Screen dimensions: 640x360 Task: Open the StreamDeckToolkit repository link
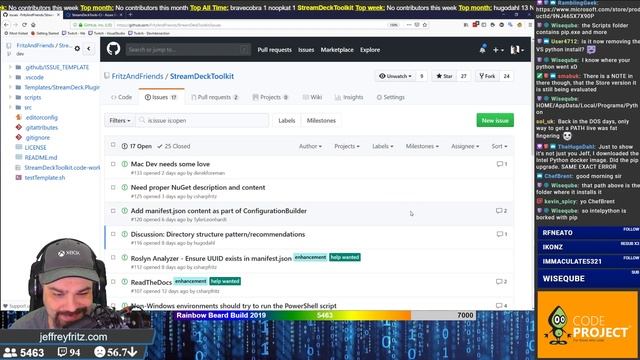202,76
